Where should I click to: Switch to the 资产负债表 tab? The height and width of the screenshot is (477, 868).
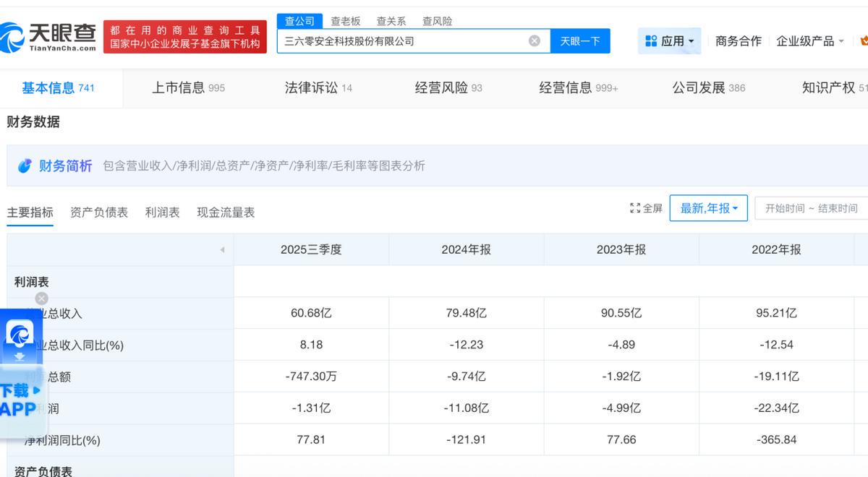point(99,212)
